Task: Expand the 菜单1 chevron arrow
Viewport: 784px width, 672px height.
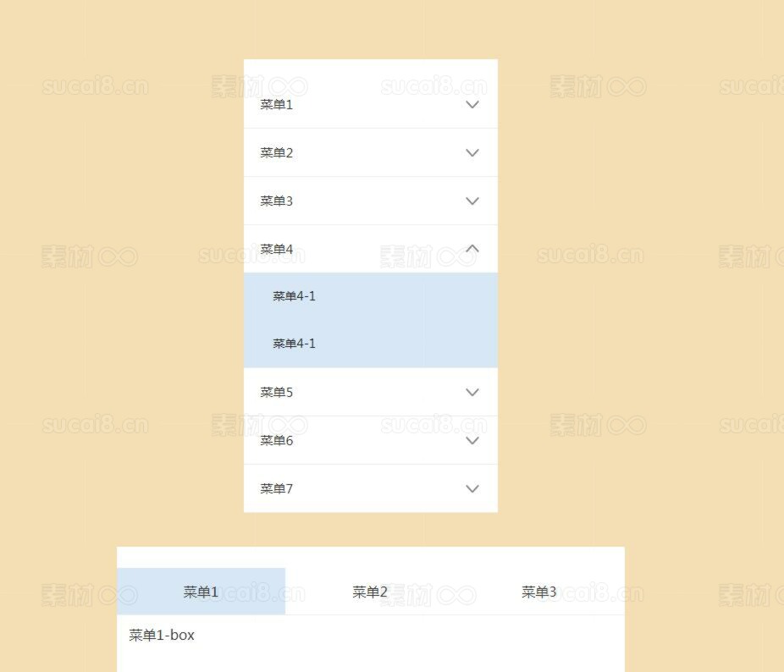Action: [x=472, y=105]
